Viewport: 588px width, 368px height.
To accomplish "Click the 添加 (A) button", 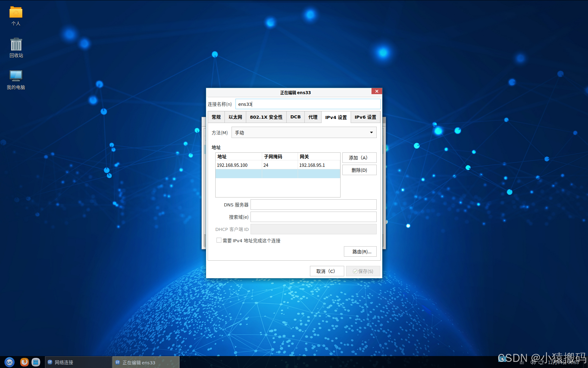I will 359,158.
